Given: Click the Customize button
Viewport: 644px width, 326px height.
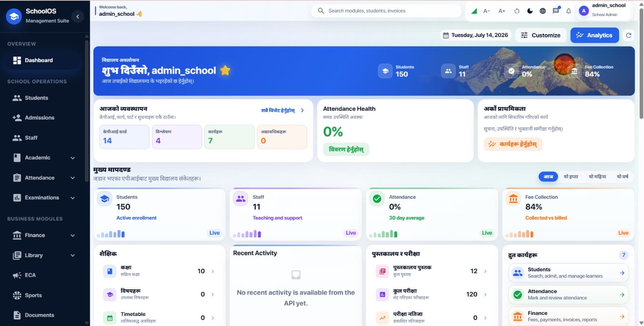Looking at the screenshot, I should (x=541, y=35).
